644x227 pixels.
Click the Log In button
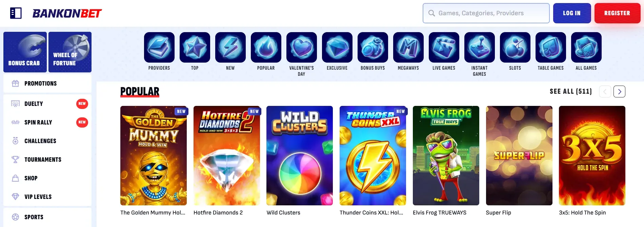pyautogui.click(x=572, y=13)
